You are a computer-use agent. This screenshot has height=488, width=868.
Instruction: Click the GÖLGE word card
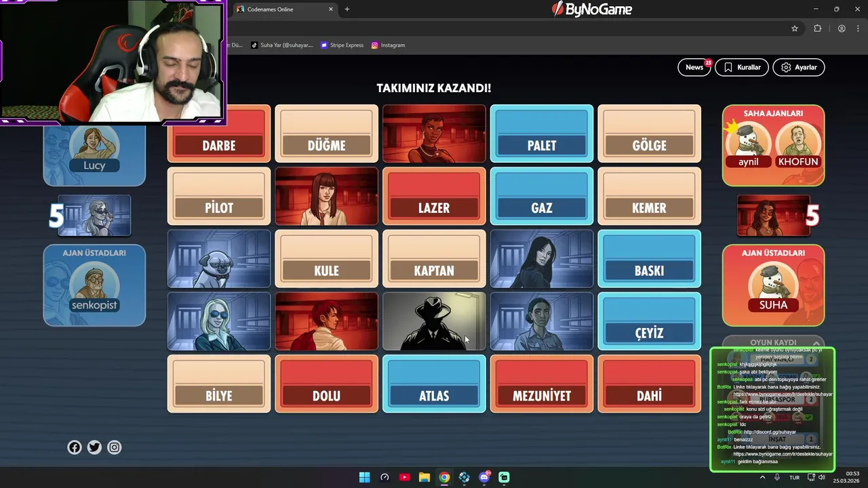(x=649, y=134)
